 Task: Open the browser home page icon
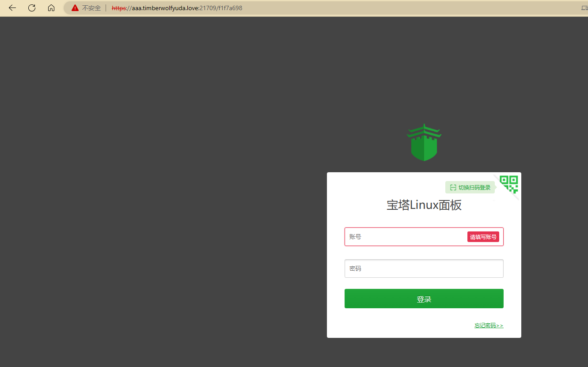(51, 8)
